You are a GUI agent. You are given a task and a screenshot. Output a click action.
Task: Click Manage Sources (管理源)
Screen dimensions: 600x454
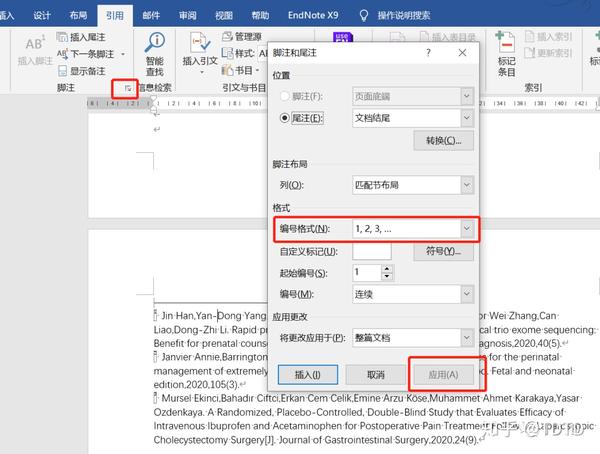click(242, 37)
